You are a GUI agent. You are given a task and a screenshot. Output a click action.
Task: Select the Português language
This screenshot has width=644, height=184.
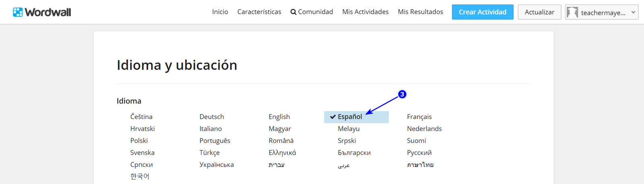click(215, 141)
